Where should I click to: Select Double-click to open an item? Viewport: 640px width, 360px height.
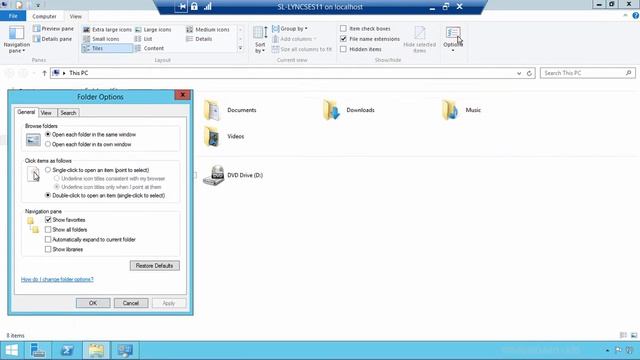(48, 195)
